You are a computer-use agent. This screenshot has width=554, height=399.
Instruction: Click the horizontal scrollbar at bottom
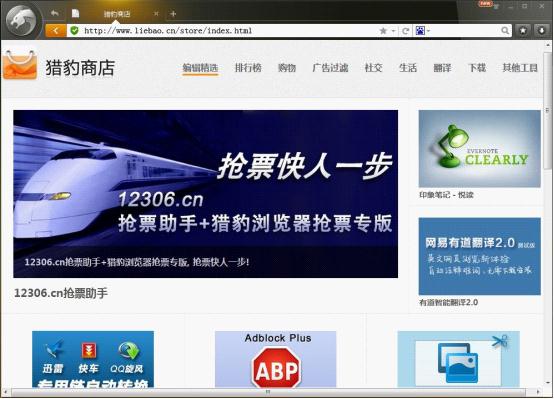269,392
